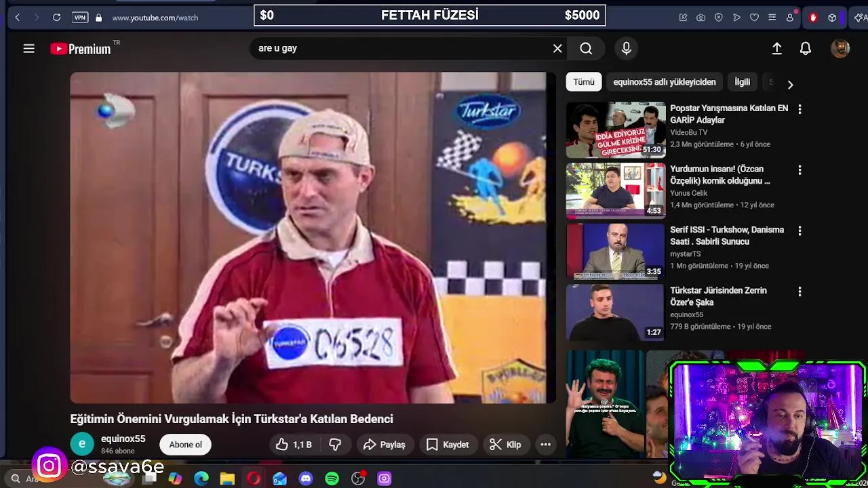Select 'equinox55 adlı yükleyiciden' chip
868x488 pixels.
[665, 82]
